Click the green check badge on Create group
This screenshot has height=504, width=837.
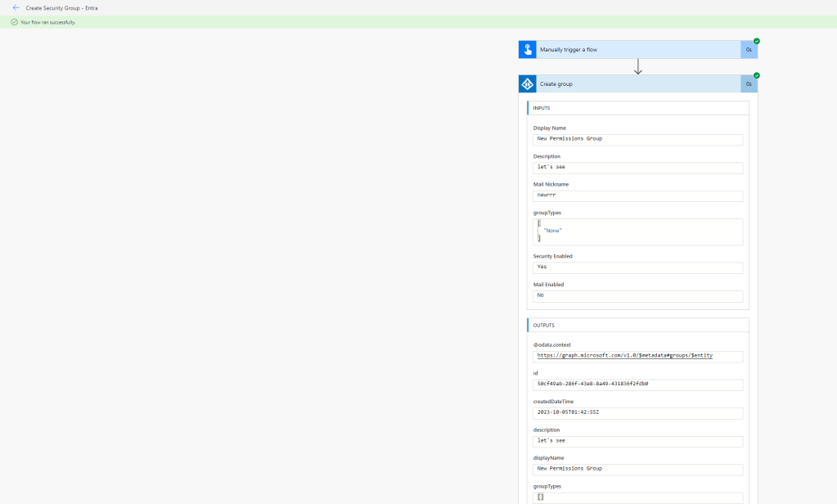757,75
